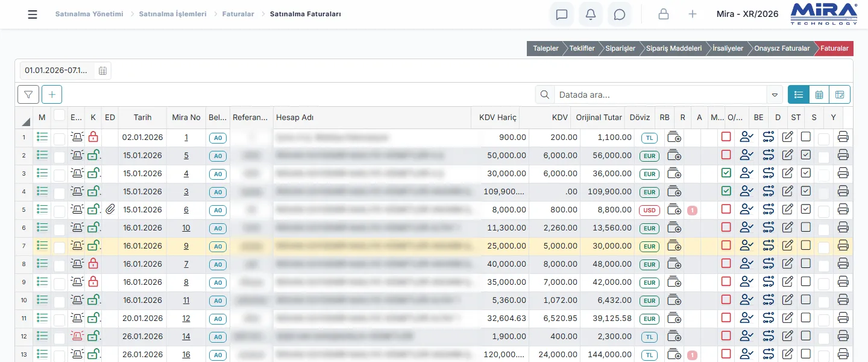This screenshot has height=362, width=868.
Task: Expand the Datada ara search dropdown arrow
Action: coord(775,95)
